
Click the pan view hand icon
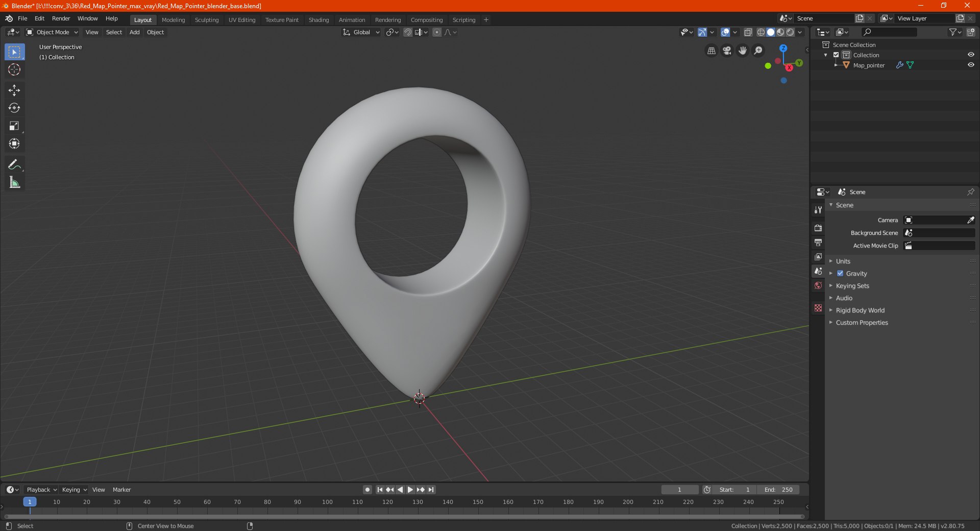pyautogui.click(x=743, y=51)
